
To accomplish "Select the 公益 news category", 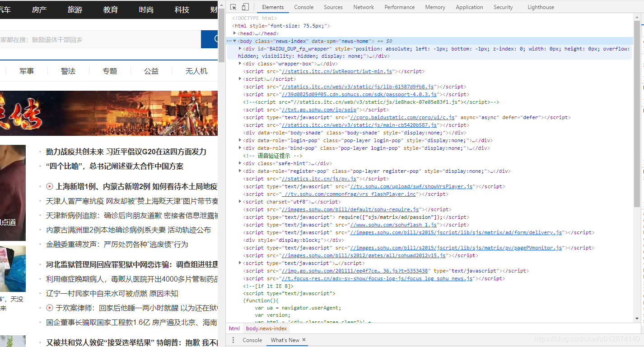I will click(x=151, y=71).
